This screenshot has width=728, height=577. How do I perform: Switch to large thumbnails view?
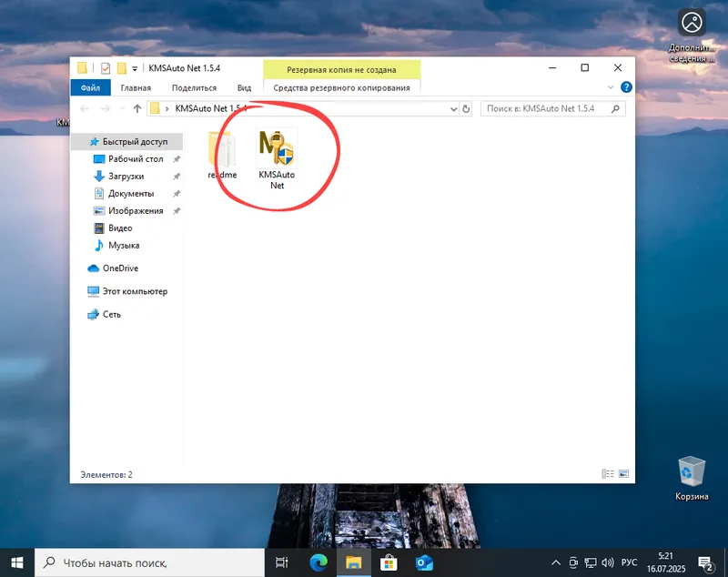click(622, 473)
